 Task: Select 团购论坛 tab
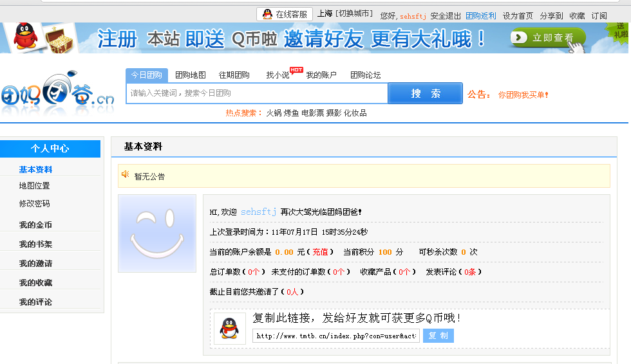click(366, 75)
